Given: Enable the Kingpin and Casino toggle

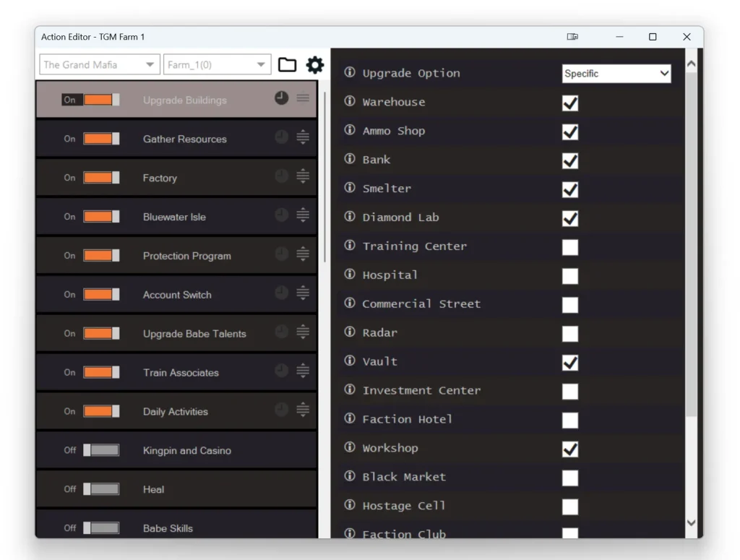Looking at the screenshot, I should (x=101, y=450).
